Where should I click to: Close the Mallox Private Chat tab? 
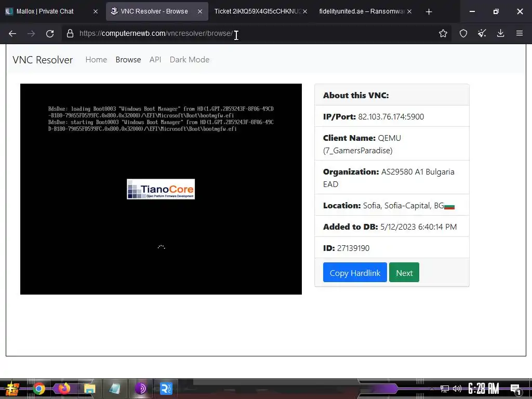(96, 11)
